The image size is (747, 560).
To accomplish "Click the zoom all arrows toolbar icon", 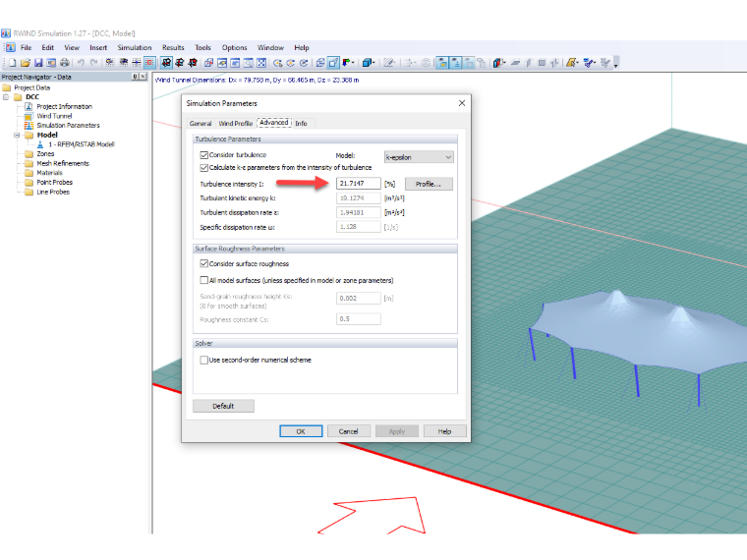I will [x=261, y=62].
